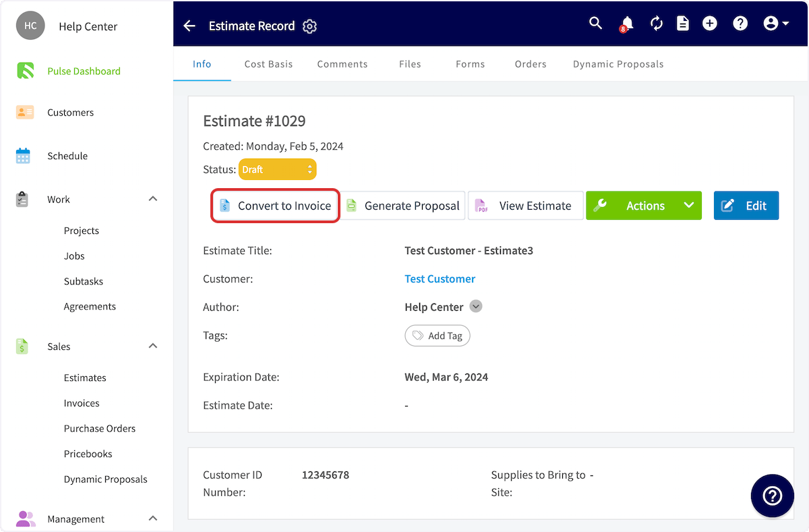Open Pulse Dashboard
The height and width of the screenshot is (532, 809).
(84, 71)
